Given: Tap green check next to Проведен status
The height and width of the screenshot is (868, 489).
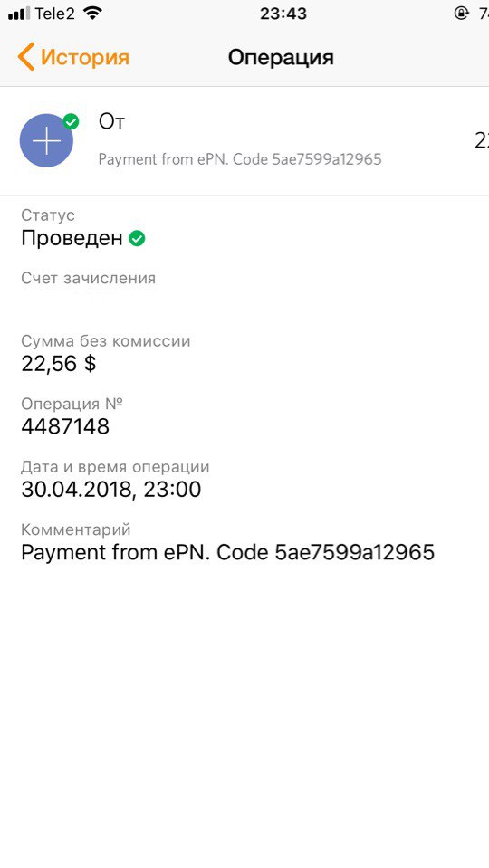Looking at the screenshot, I should [137, 239].
